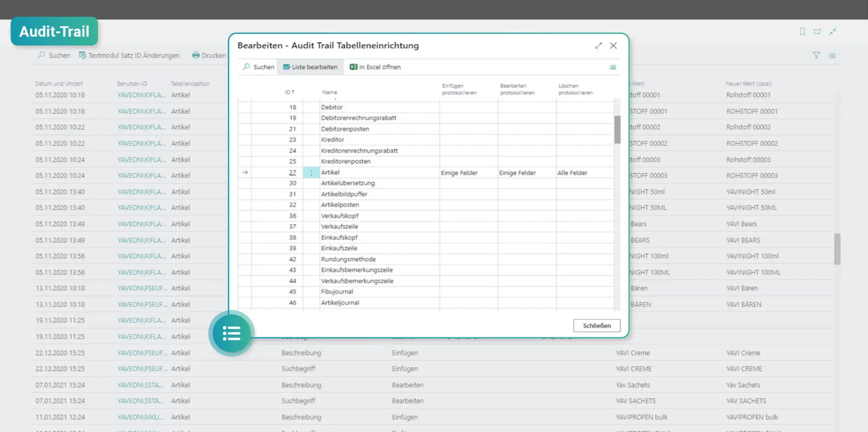Select the Debitorenposten row
The height and width of the screenshot is (432, 868).
[x=426, y=129]
